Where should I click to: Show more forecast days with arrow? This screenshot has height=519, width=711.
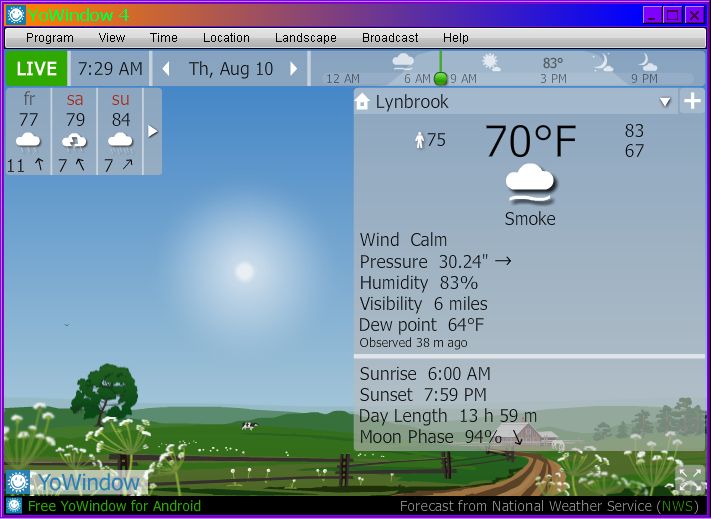(153, 131)
